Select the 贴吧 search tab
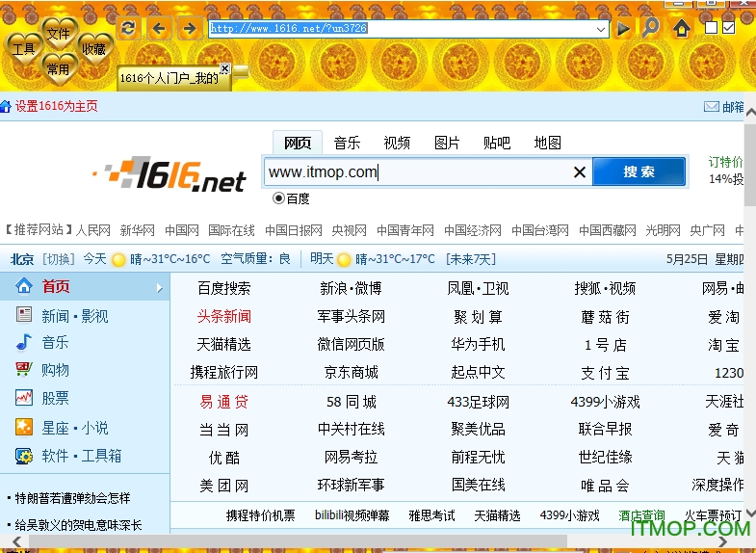This screenshot has height=553, width=756. click(x=497, y=143)
